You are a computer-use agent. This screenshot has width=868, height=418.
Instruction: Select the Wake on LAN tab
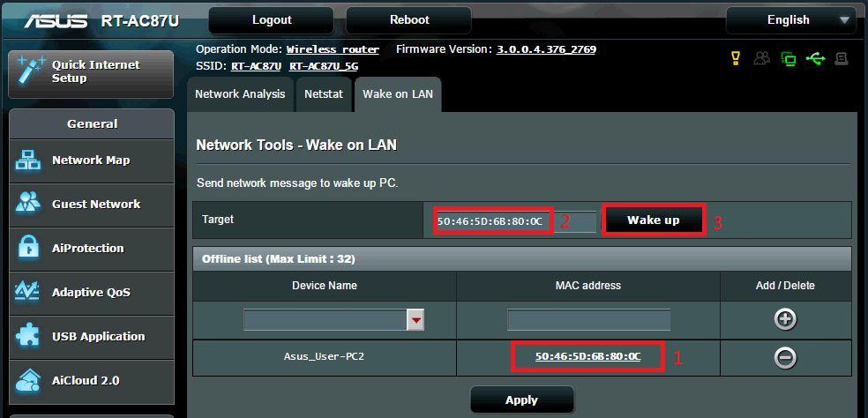coord(398,93)
